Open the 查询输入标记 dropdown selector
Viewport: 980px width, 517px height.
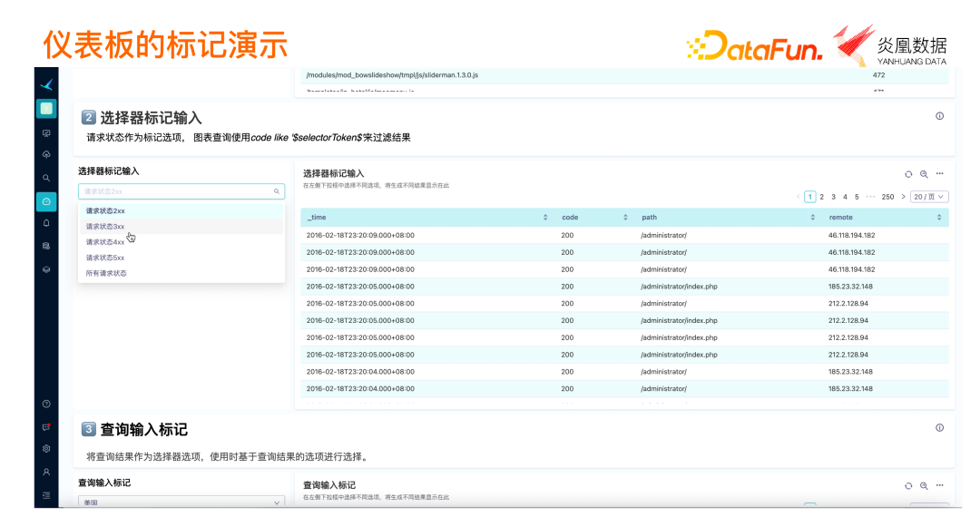pyautogui.click(x=181, y=502)
